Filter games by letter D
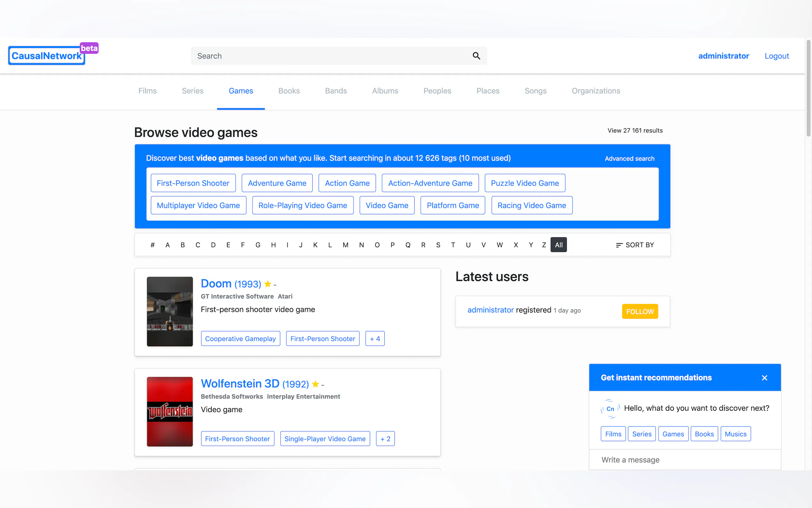 point(213,245)
